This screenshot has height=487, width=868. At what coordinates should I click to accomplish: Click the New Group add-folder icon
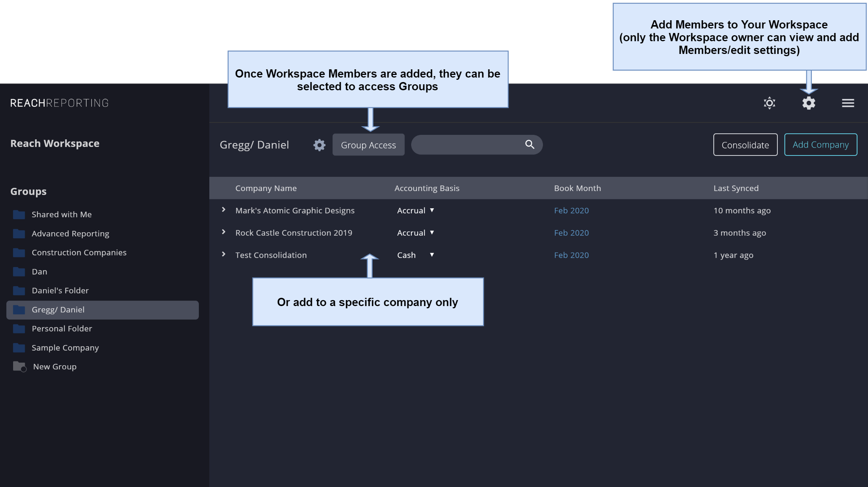tap(19, 366)
